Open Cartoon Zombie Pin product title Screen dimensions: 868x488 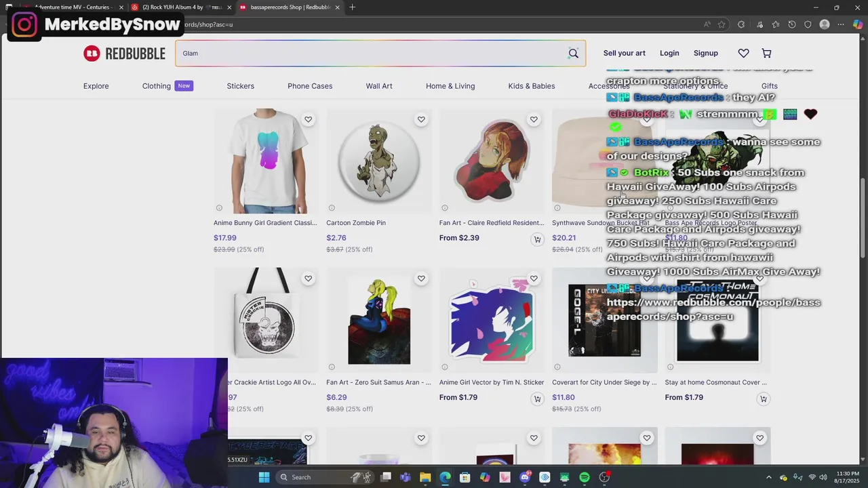pos(356,223)
